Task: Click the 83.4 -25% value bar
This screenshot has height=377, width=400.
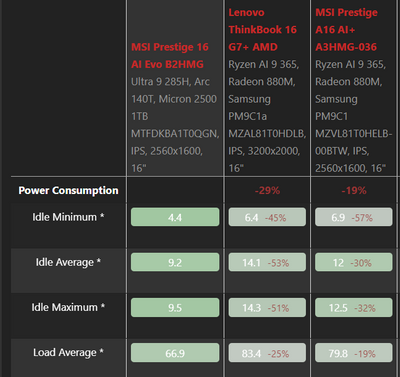Action: (267, 353)
